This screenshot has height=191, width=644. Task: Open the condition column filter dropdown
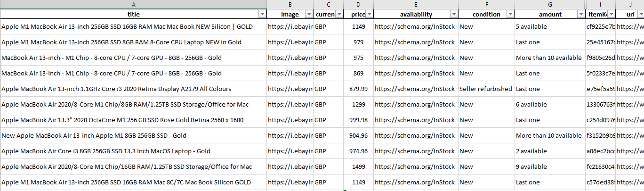[510, 15]
